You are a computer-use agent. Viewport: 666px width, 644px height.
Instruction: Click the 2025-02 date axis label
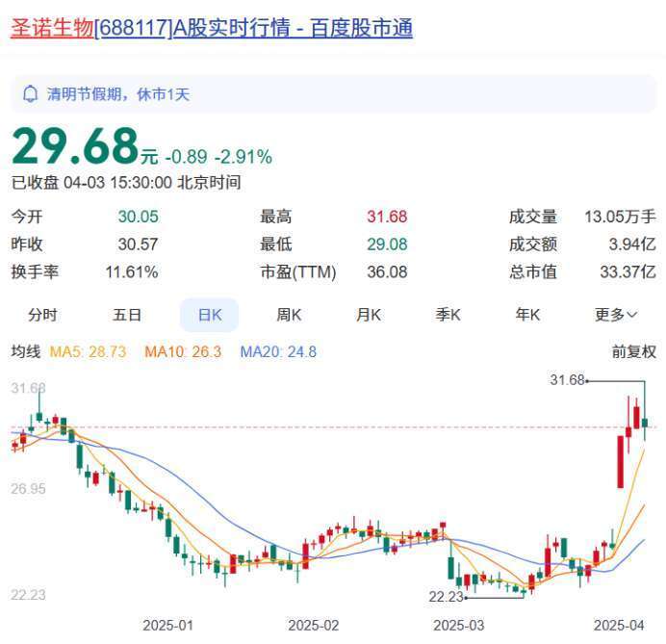tap(314, 626)
